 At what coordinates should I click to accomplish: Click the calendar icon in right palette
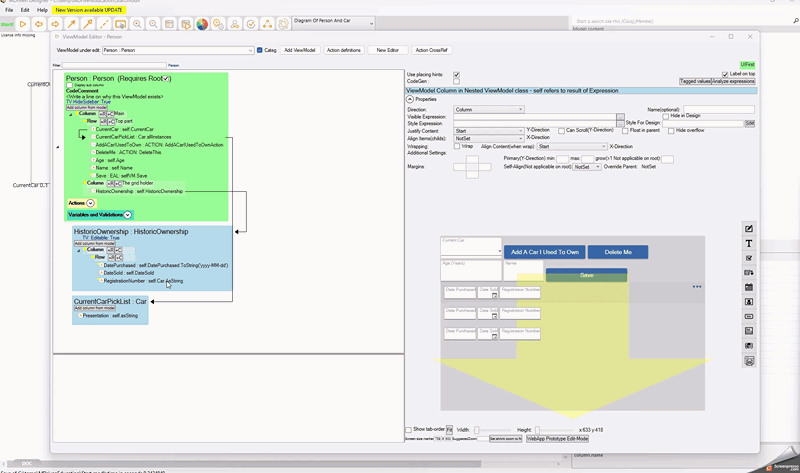[749, 287]
